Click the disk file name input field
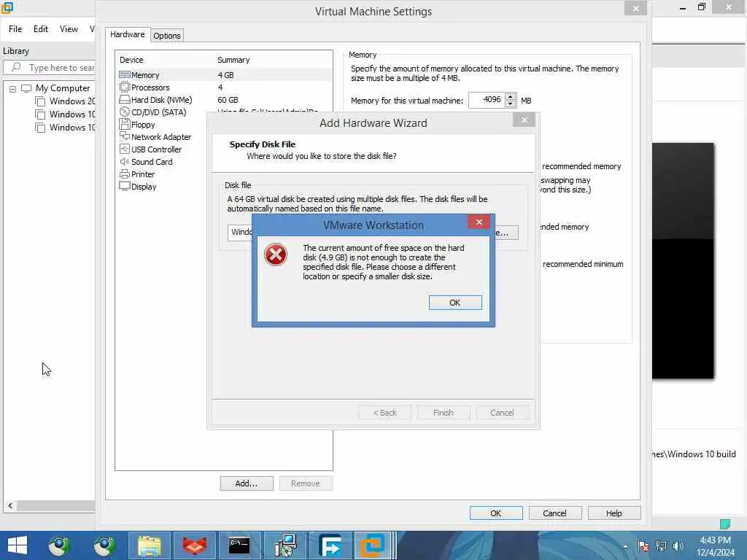Image resolution: width=747 pixels, height=560 pixels. tap(239, 233)
